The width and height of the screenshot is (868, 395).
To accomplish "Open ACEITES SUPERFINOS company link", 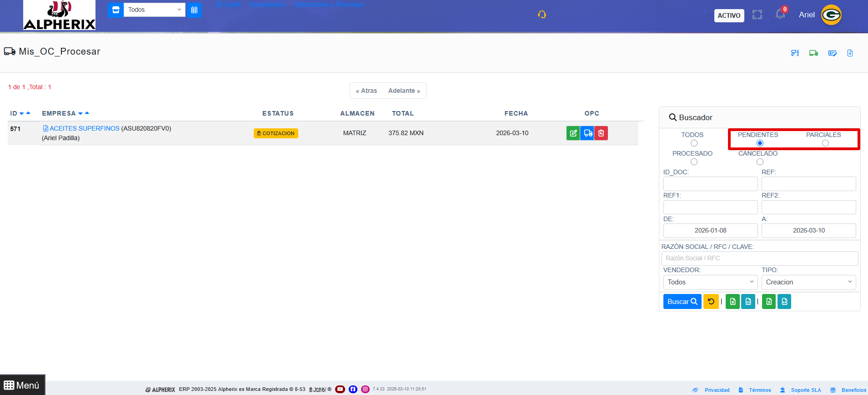I will 85,129.
